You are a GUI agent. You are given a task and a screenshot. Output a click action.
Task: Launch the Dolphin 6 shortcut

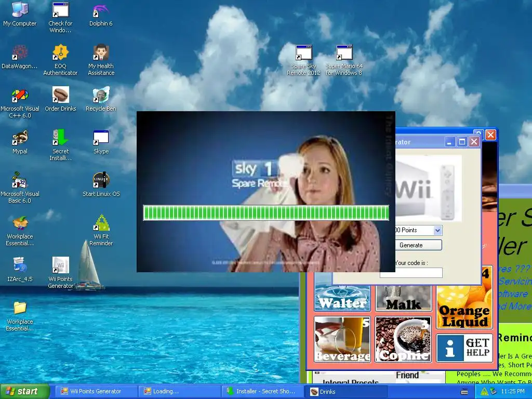tap(101, 15)
